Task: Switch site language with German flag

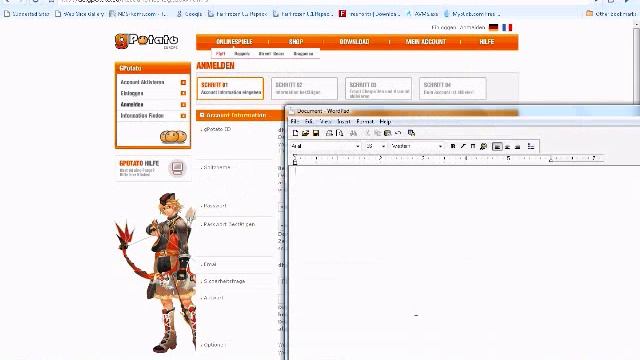Action: pyautogui.click(x=493, y=27)
